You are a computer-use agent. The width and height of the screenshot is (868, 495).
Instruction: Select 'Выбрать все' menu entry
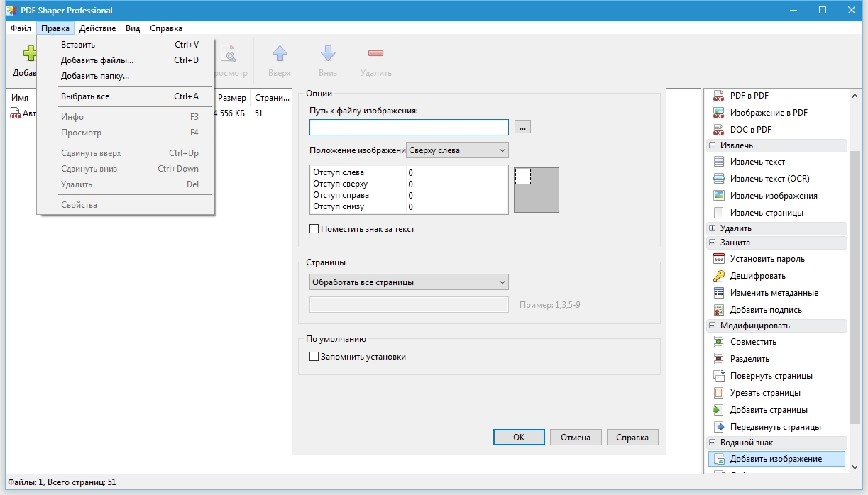click(85, 96)
